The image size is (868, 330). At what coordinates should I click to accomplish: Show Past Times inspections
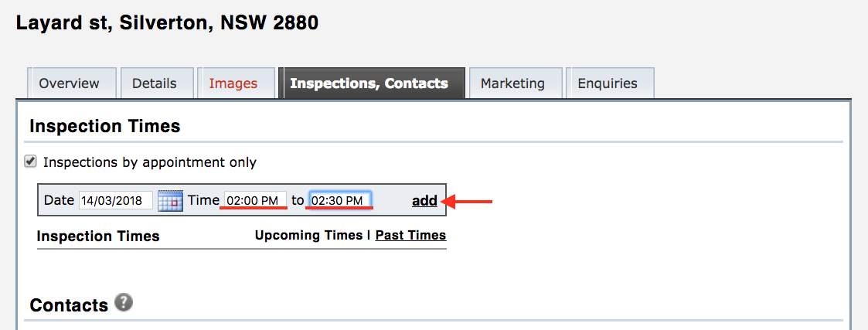pyautogui.click(x=410, y=235)
